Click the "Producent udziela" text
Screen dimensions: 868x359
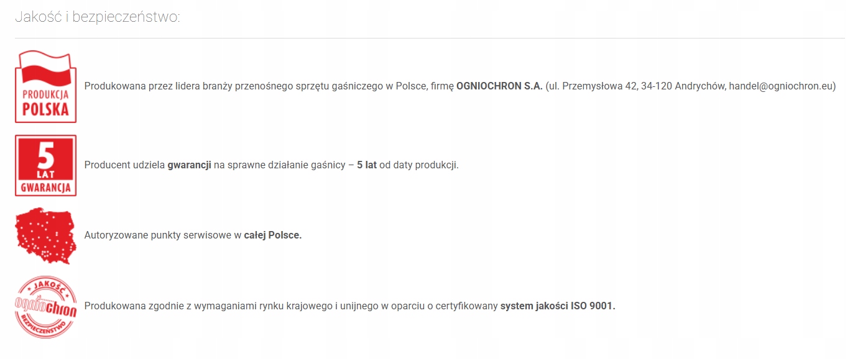(x=124, y=165)
